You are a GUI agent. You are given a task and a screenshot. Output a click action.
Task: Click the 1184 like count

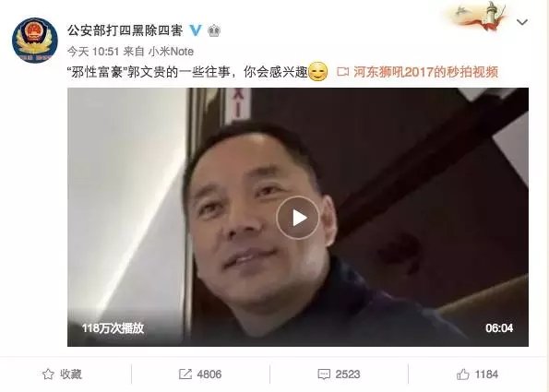click(486, 374)
